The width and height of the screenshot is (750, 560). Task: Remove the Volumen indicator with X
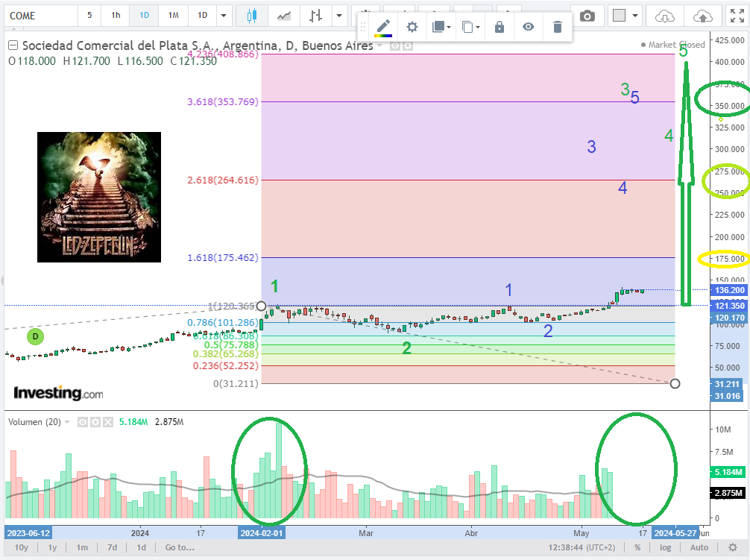[x=108, y=422]
